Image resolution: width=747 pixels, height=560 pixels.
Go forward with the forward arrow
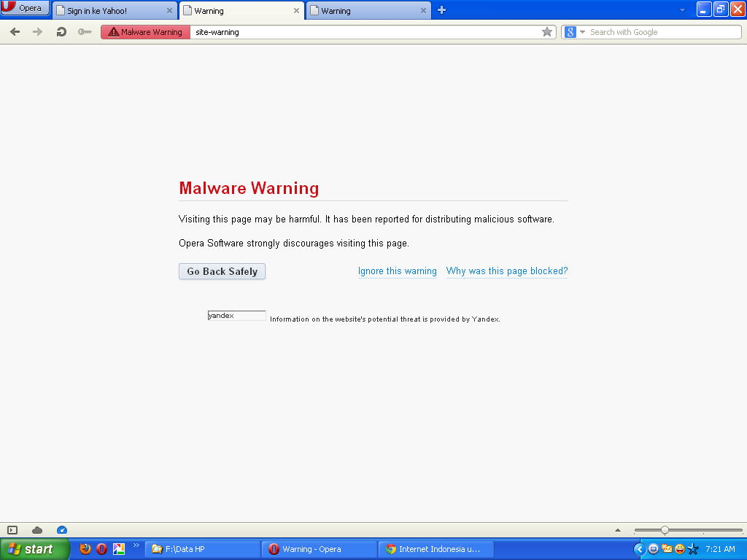[38, 32]
